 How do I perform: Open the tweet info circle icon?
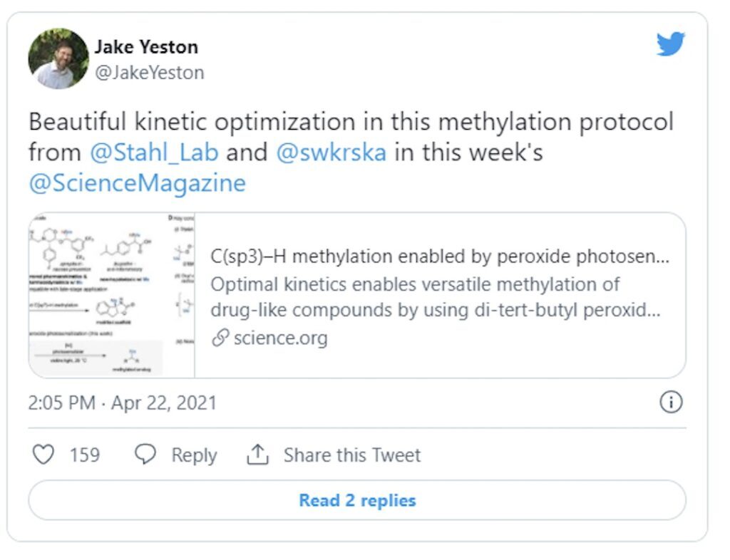(671, 403)
